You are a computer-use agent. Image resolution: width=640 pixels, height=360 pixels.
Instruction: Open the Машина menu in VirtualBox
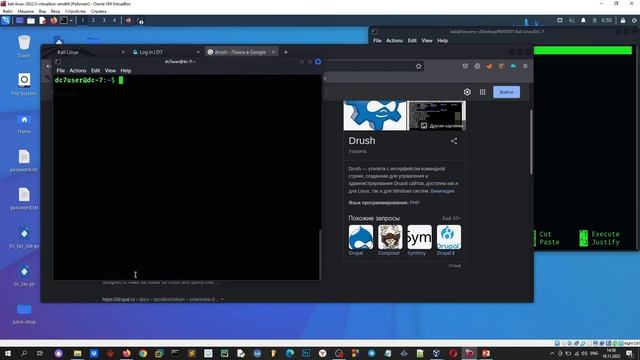tap(26, 11)
